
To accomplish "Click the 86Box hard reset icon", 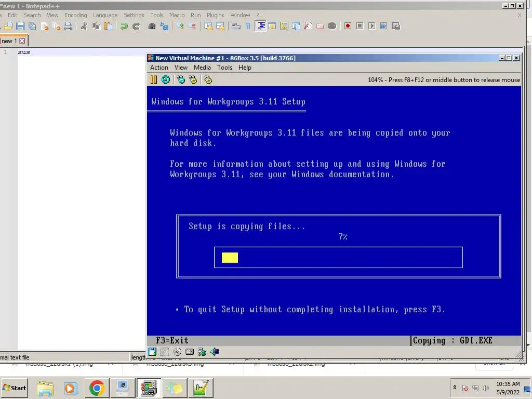I will tap(166, 79).
